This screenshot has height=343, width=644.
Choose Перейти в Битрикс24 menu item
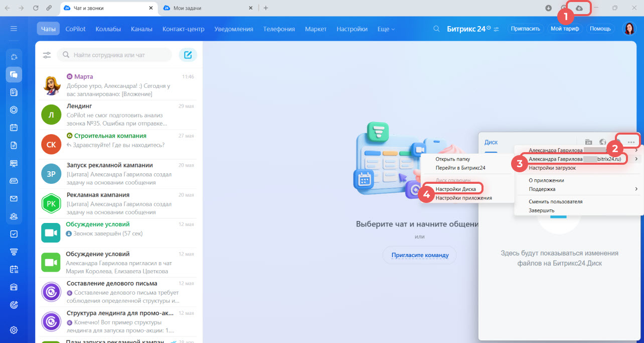pos(460,168)
